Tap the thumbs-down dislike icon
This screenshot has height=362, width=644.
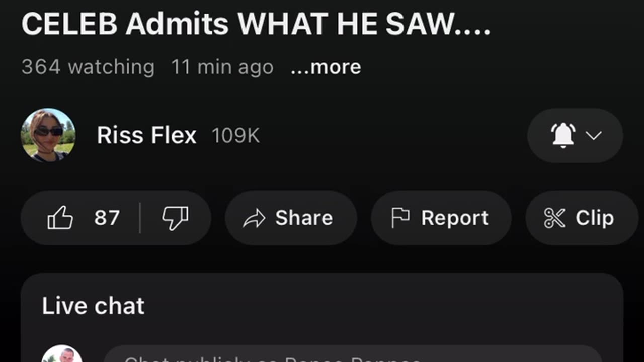[175, 218]
